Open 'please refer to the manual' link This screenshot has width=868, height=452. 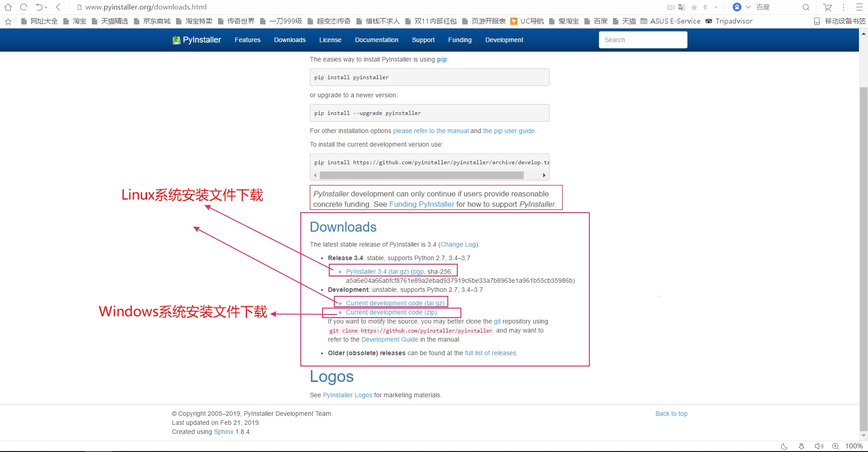[431, 131]
